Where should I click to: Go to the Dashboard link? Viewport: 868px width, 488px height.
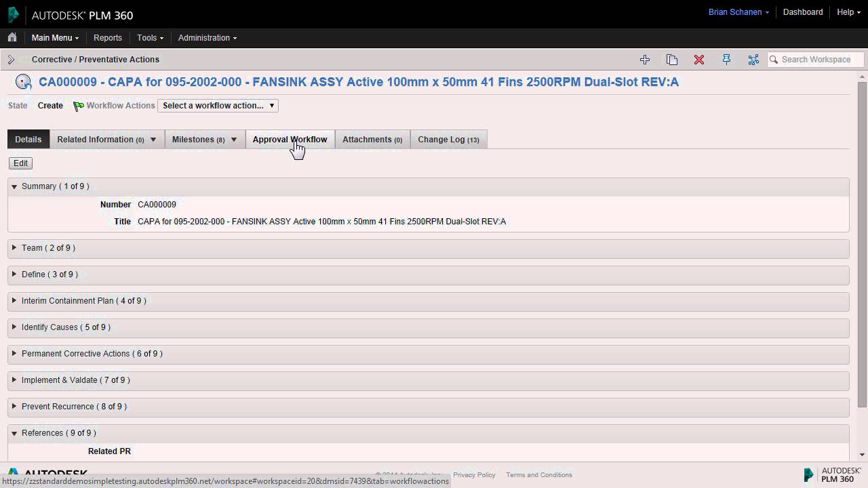[803, 12]
